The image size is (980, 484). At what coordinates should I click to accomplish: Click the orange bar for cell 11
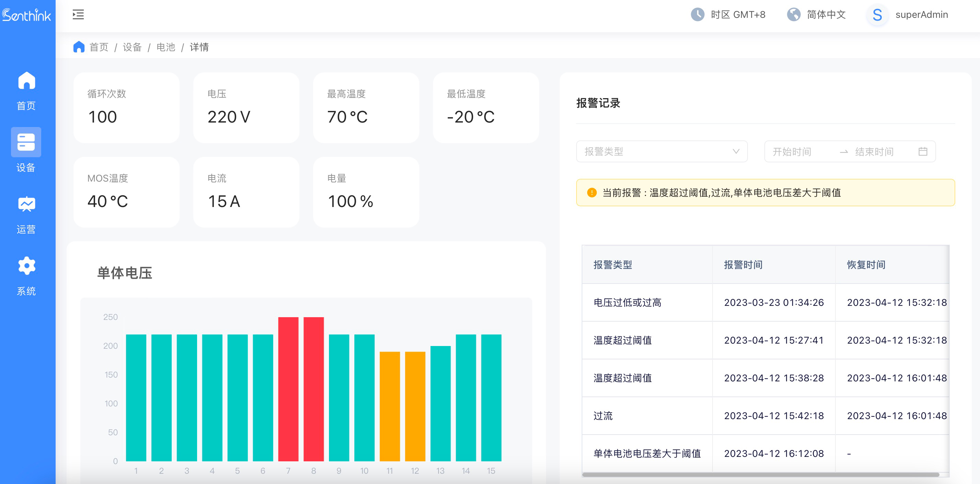tap(390, 406)
